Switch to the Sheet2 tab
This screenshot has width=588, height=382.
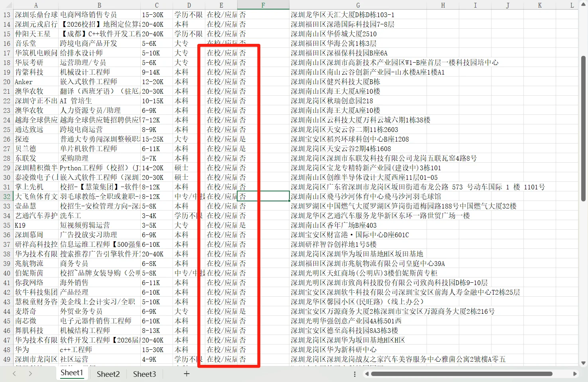pos(108,374)
